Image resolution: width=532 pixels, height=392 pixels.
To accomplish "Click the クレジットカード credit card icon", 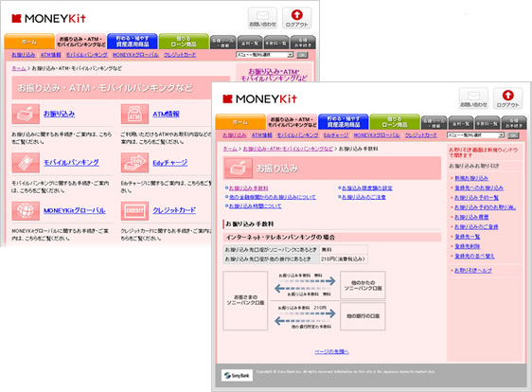I will [134, 211].
